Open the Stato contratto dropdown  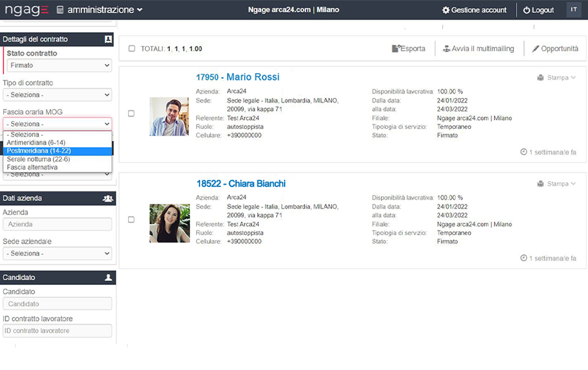[x=58, y=65]
